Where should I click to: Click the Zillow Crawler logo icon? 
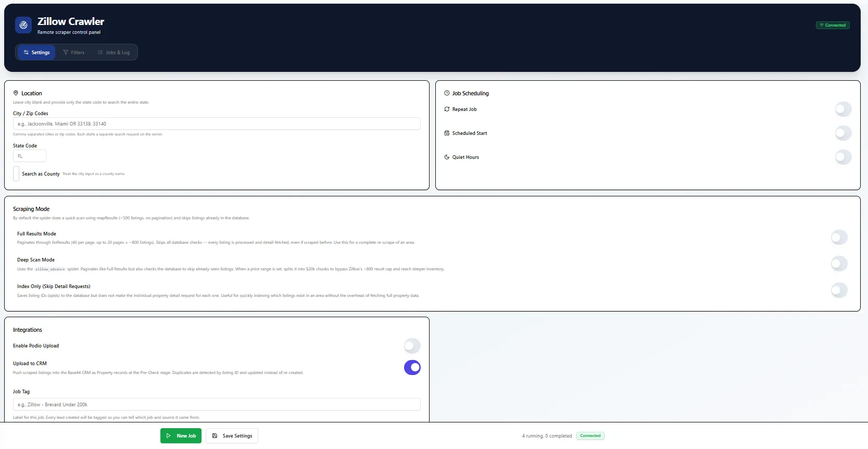pyautogui.click(x=23, y=25)
